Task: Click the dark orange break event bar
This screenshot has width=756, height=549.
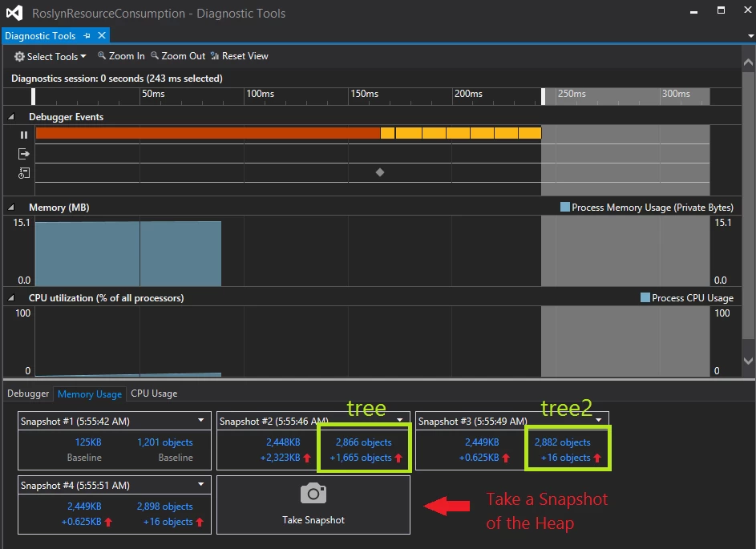Action: [208, 132]
